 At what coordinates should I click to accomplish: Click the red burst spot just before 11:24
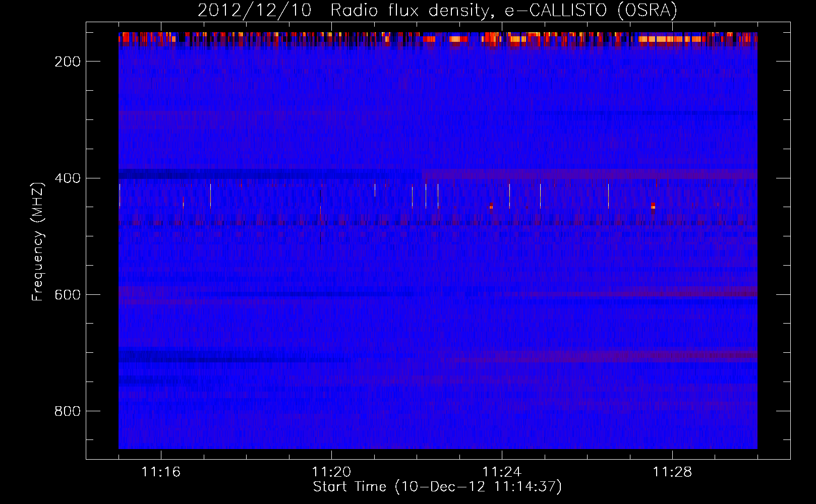[x=491, y=206]
